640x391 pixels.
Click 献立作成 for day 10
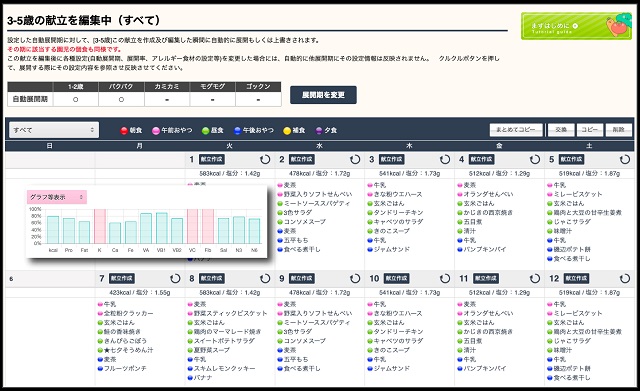[x=397, y=279]
